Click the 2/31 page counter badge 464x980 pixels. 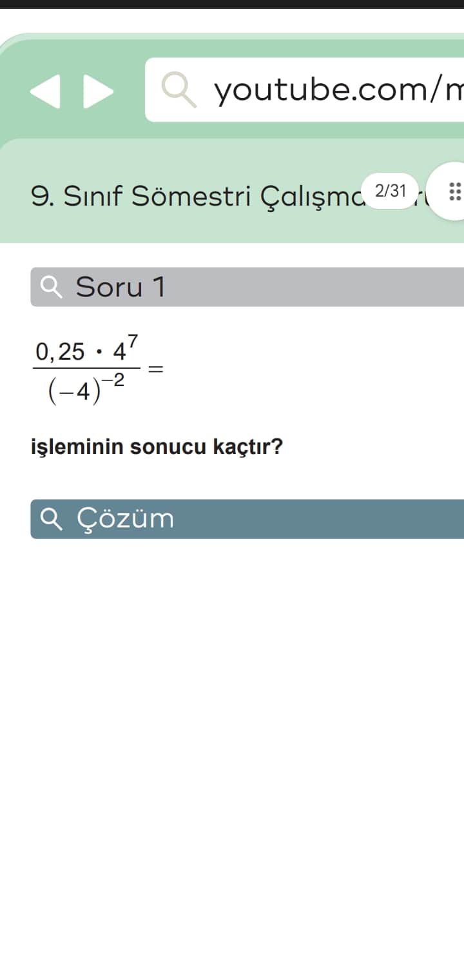click(391, 191)
